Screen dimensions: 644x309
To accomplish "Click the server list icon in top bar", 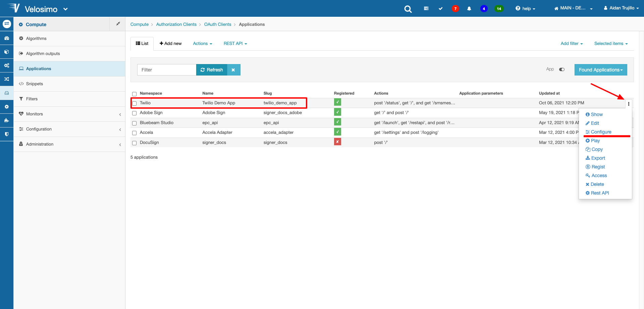I will point(426,9).
